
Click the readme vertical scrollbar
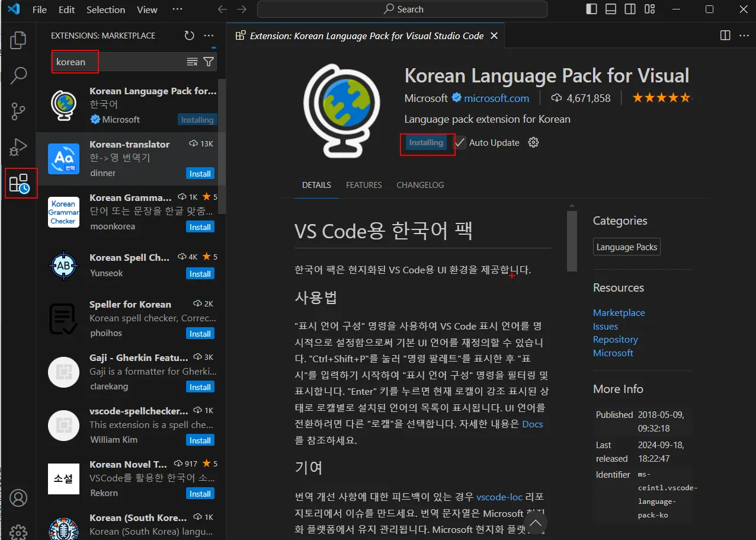(572, 241)
